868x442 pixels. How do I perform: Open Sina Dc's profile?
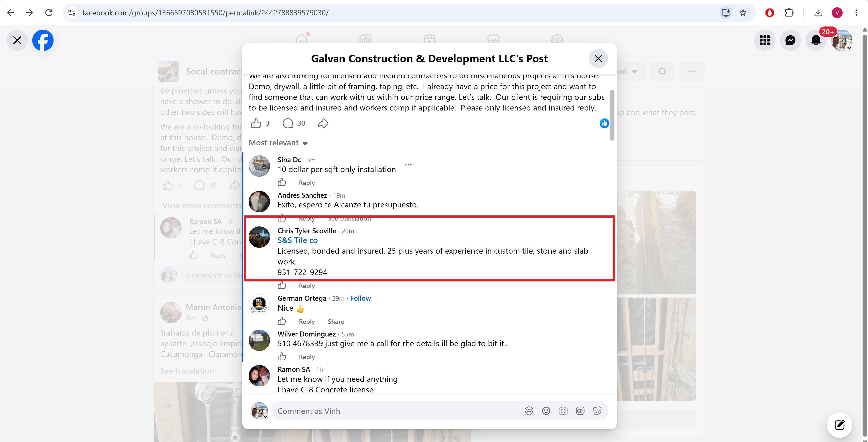(x=289, y=160)
